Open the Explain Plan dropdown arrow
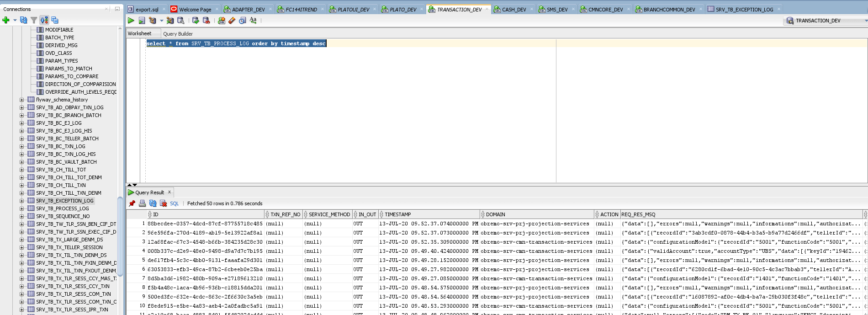This screenshot has height=315, width=868. coord(161,21)
